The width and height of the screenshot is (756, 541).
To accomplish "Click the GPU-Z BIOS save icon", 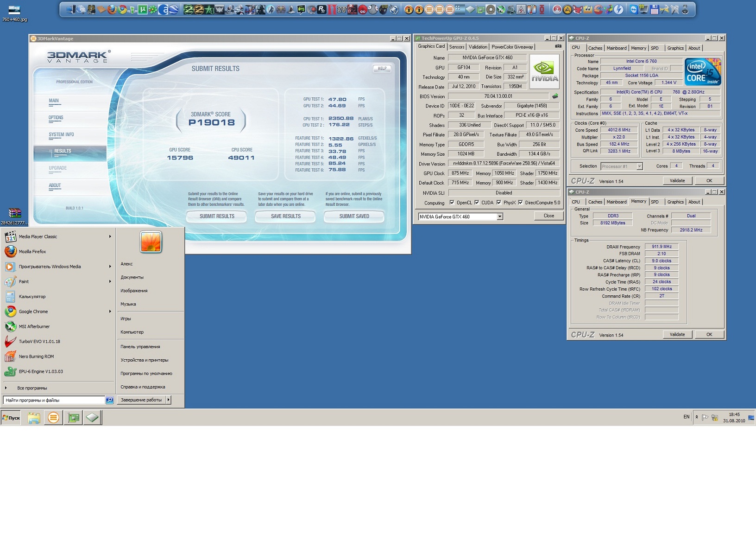I will click(555, 96).
